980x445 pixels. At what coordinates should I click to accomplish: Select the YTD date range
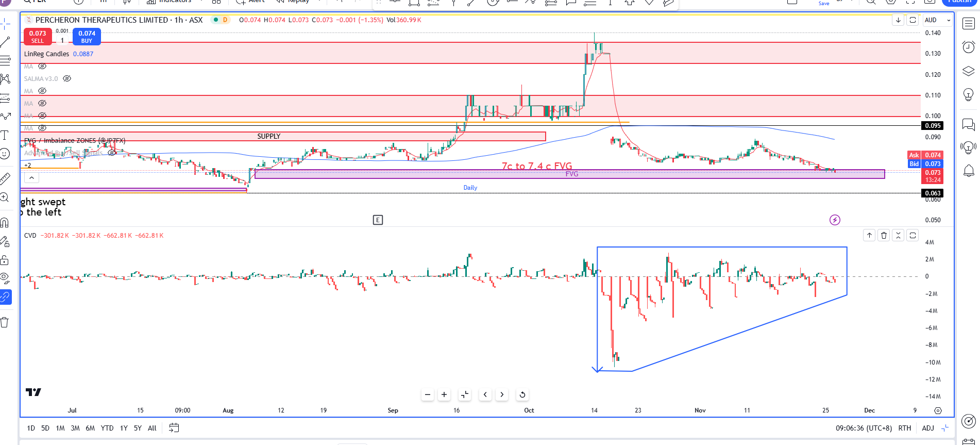pyautogui.click(x=107, y=428)
